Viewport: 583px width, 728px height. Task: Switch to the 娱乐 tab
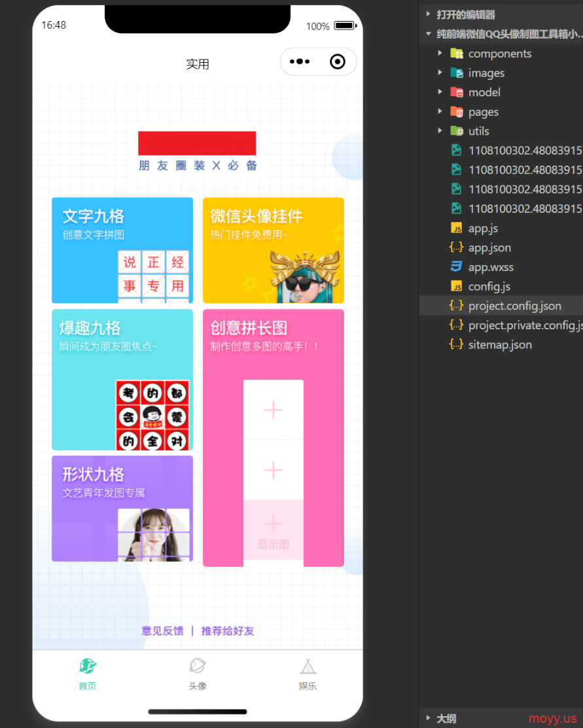click(308, 674)
